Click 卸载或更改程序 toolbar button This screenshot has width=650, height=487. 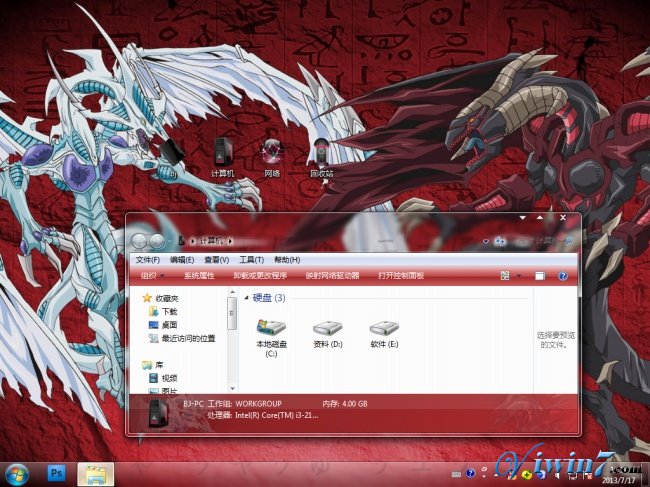click(260, 276)
